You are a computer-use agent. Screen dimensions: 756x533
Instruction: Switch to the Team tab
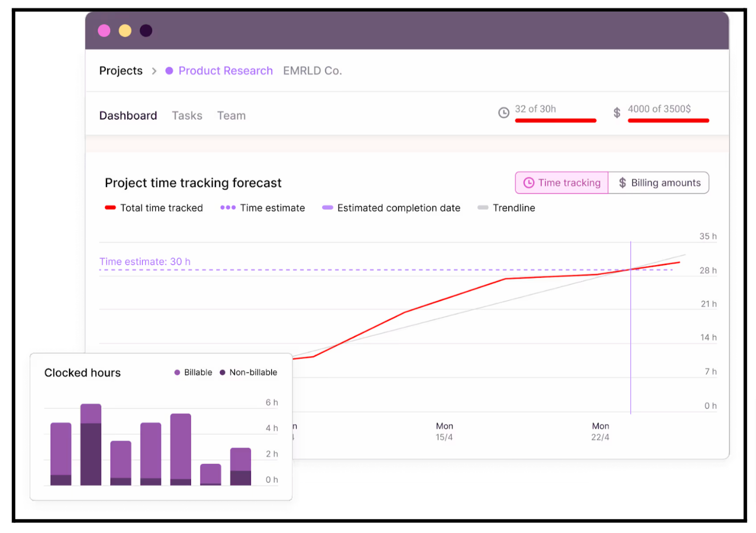[231, 115]
